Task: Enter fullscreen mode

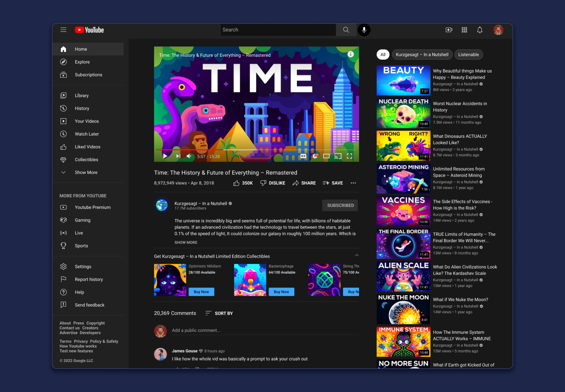Action: (349, 156)
